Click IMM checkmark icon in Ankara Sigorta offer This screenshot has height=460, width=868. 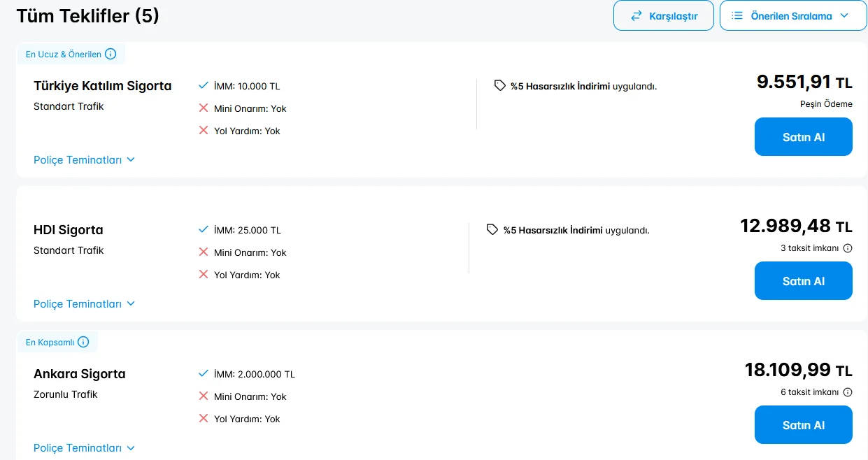click(x=204, y=373)
